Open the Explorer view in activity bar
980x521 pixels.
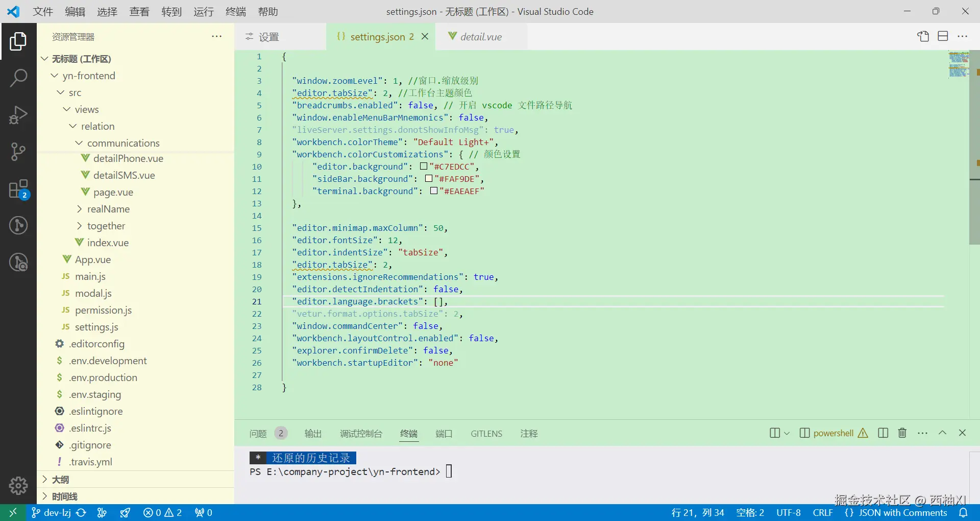coord(18,41)
